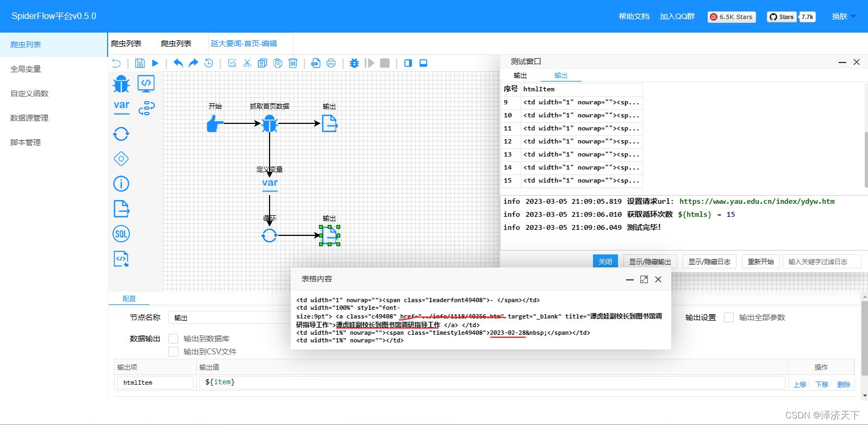Open GitHub Stars 7.7k badge
Screen dimensions: 868x425
791,17
